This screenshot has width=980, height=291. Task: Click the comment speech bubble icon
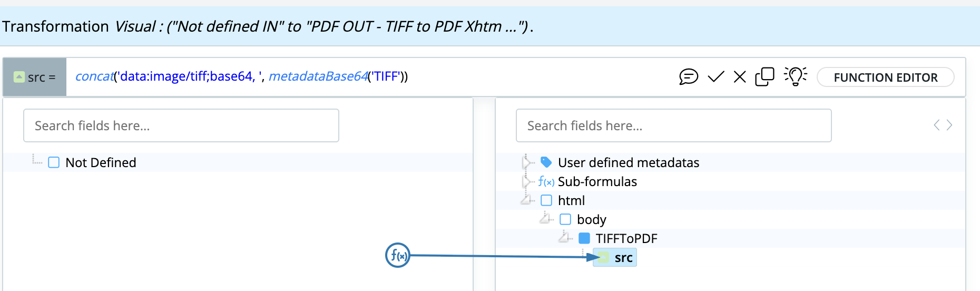click(x=688, y=77)
